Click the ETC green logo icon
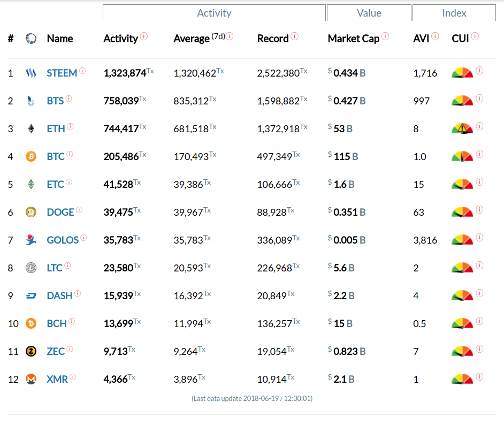Image resolution: width=504 pixels, height=424 pixels. (x=31, y=184)
